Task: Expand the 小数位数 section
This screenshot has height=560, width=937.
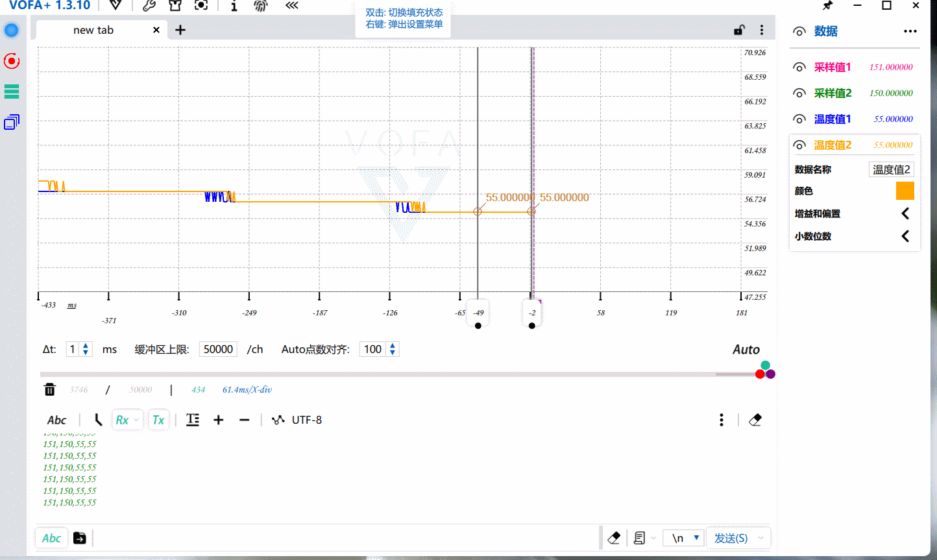Action: [x=905, y=236]
